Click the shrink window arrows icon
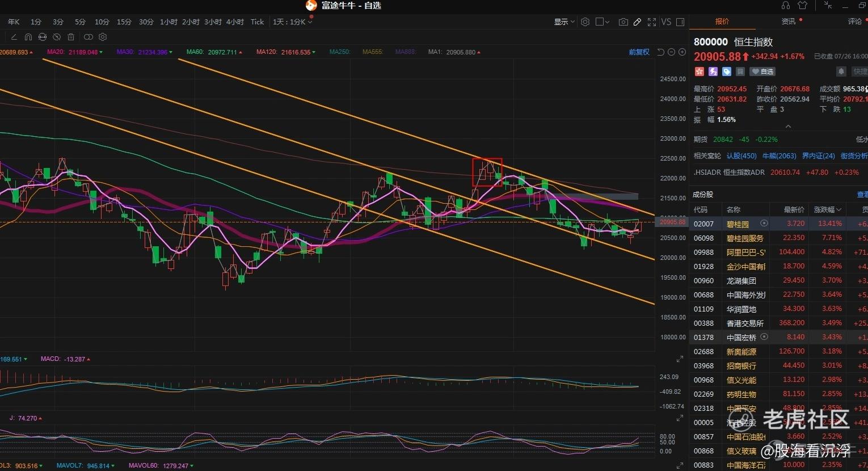 click(828, 5)
